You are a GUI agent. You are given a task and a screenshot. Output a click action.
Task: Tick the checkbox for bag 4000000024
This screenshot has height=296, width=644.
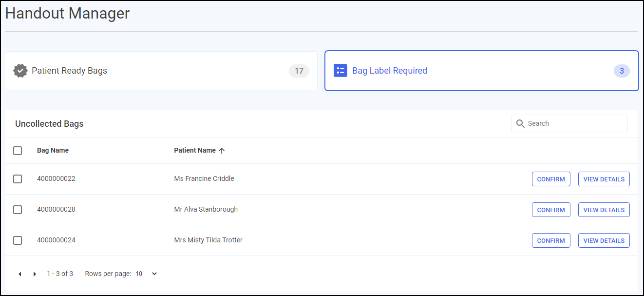(18, 240)
